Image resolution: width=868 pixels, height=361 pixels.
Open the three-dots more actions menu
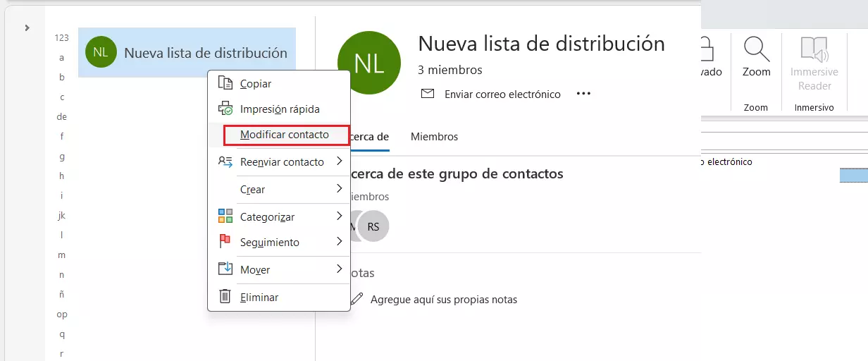click(x=583, y=94)
